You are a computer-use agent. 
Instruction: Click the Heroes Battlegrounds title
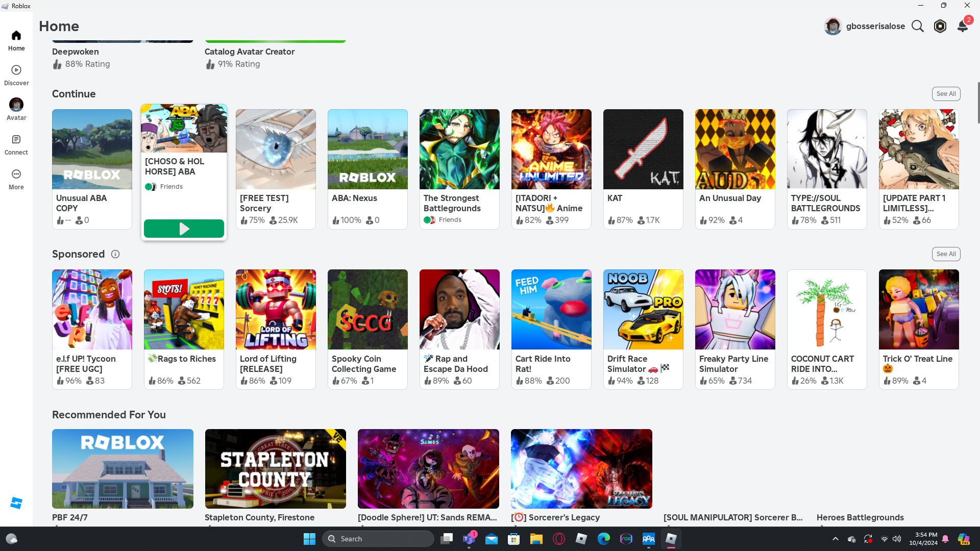click(860, 517)
